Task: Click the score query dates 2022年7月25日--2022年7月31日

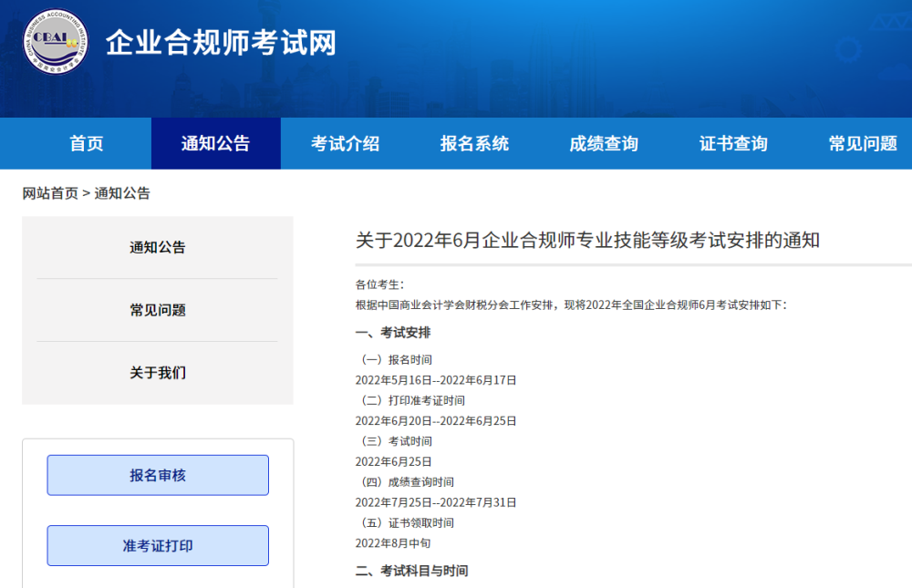Action: click(x=436, y=502)
